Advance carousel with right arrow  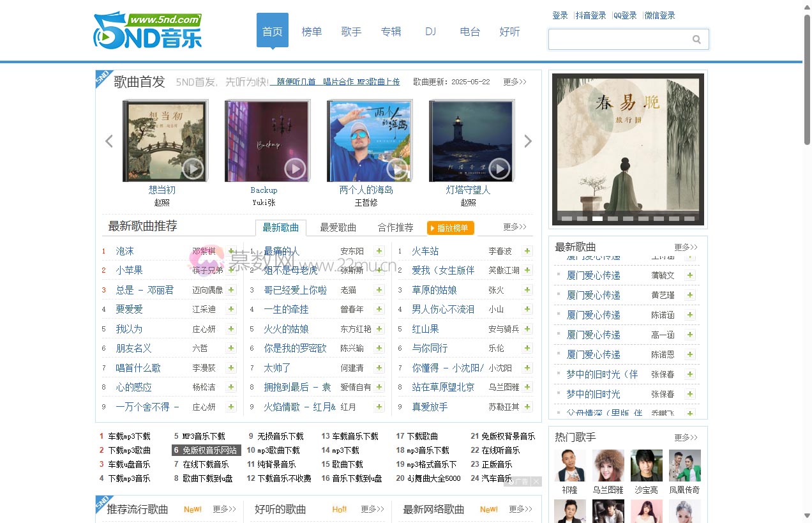click(528, 141)
